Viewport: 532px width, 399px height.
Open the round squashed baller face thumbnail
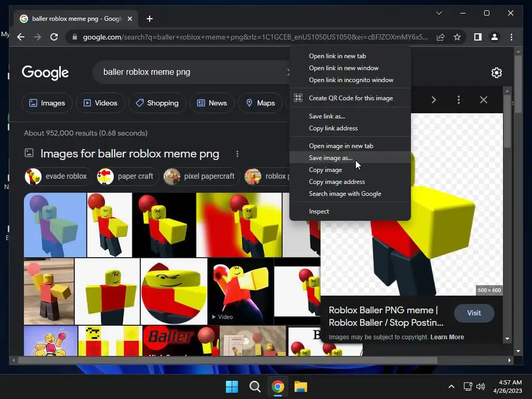pyautogui.click(x=174, y=291)
